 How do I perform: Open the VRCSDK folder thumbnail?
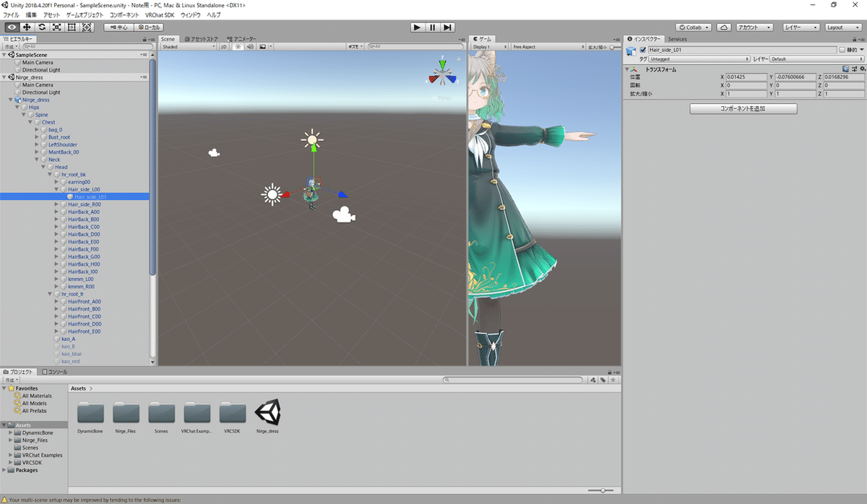click(232, 413)
